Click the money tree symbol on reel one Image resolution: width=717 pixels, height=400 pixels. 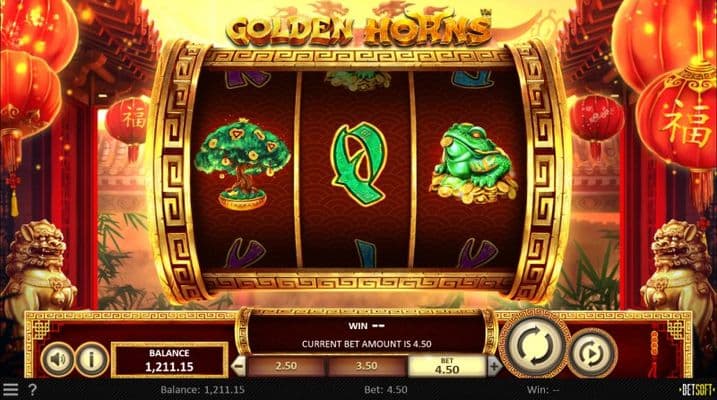pyautogui.click(x=242, y=164)
